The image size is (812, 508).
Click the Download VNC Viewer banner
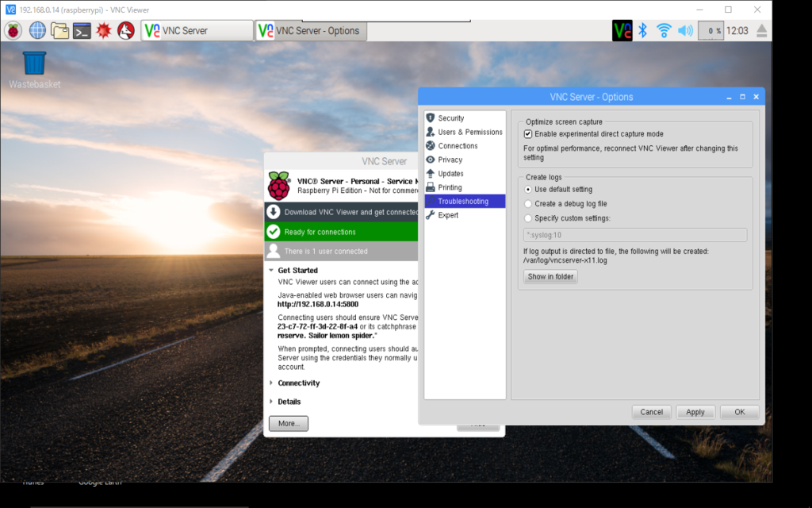[x=341, y=212]
